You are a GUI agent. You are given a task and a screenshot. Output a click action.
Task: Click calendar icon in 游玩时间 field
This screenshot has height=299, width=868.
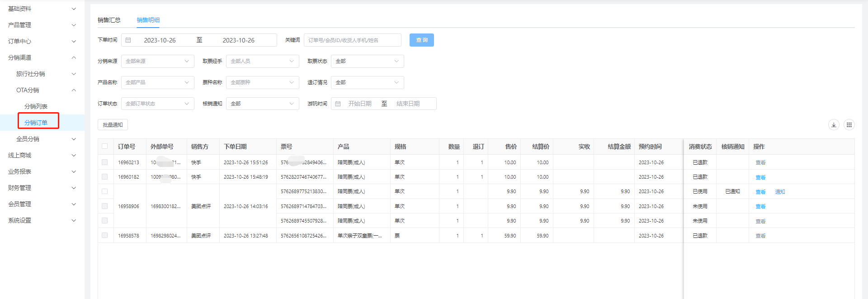pos(338,104)
